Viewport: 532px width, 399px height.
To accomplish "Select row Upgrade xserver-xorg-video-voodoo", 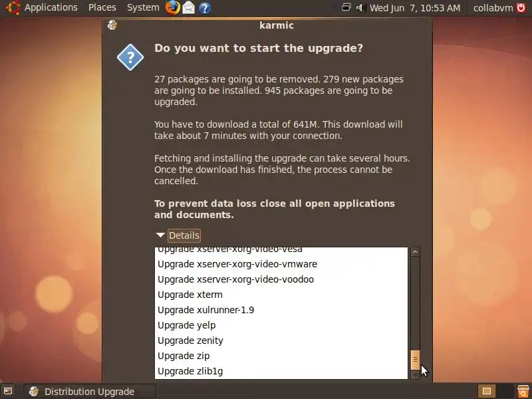I will pos(281,279).
